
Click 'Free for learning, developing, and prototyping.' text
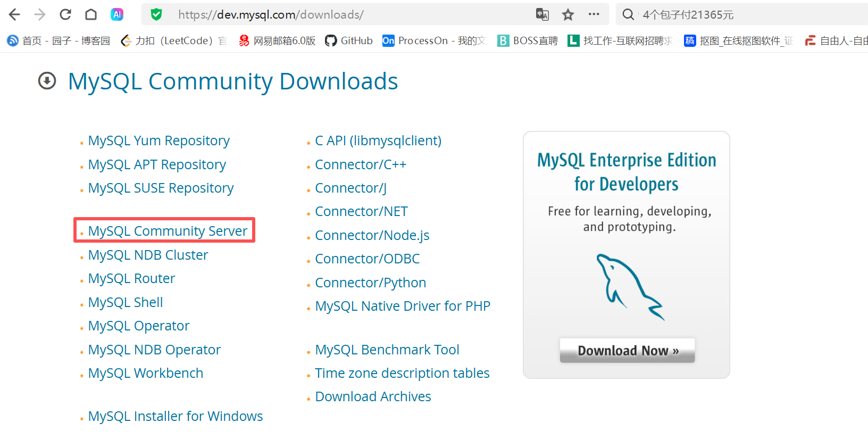point(630,219)
